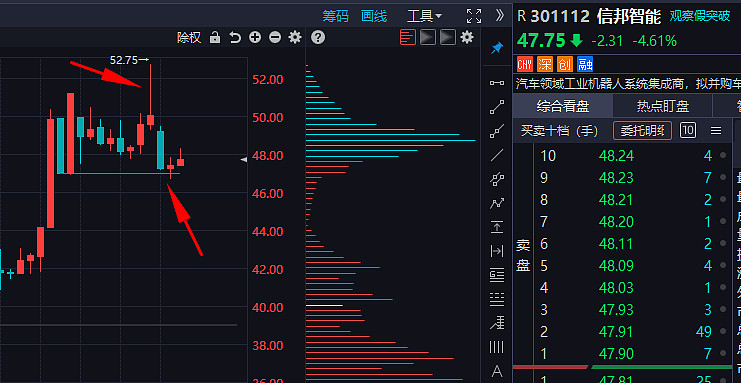Toggle the lock icon beside 除权
Screen dimensions: 741x383
pos(215,37)
